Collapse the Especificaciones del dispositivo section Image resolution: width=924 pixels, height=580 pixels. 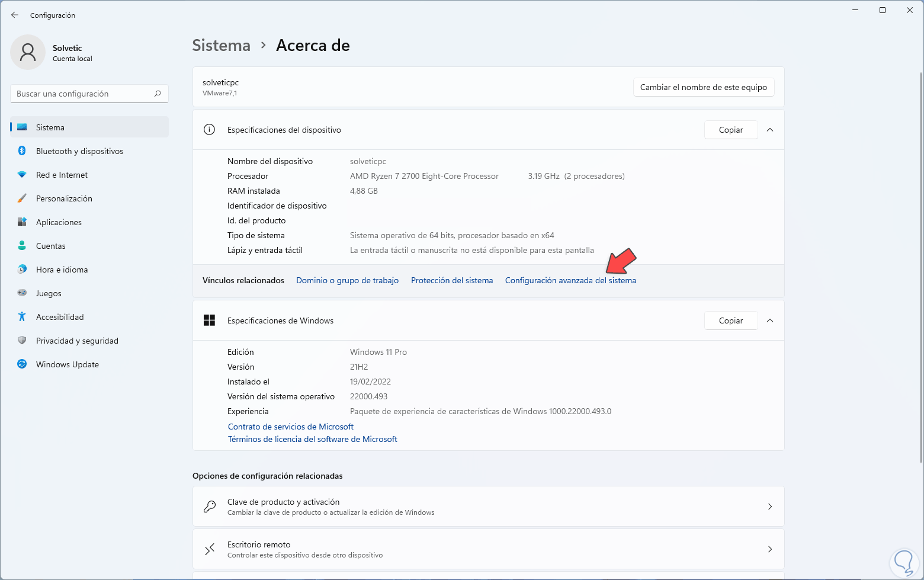click(x=770, y=130)
